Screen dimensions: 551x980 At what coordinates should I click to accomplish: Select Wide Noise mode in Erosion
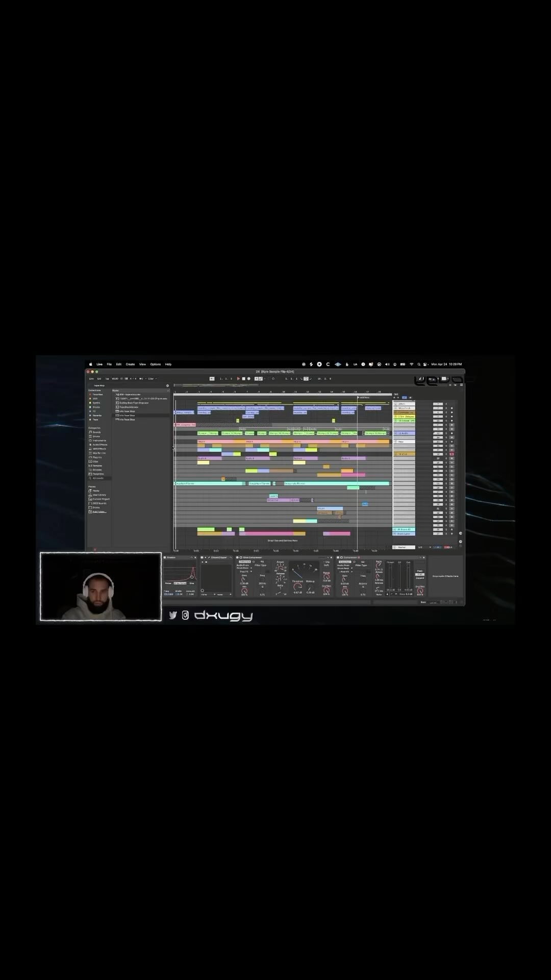[x=180, y=583]
